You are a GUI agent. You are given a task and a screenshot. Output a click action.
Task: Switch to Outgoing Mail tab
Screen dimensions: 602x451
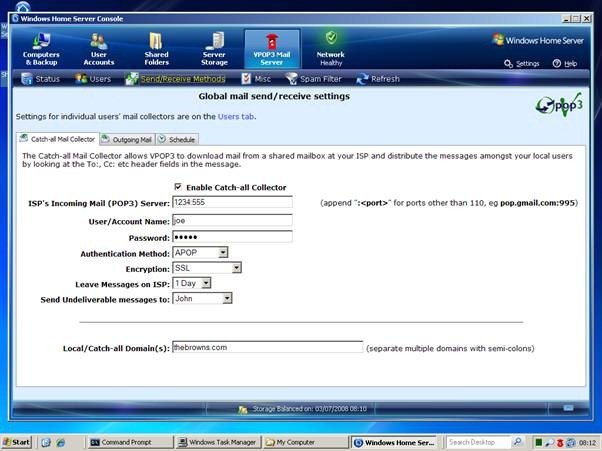click(127, 139)
